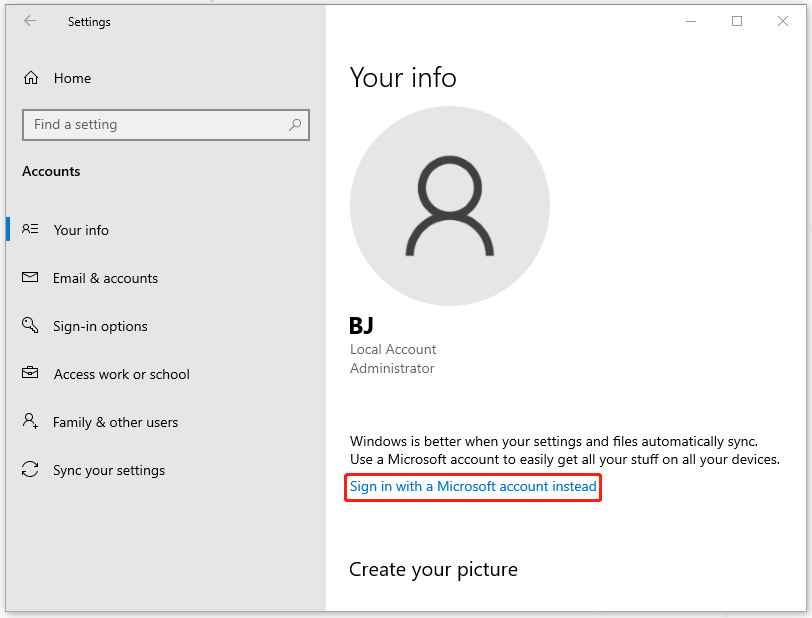The height and width of the screenshot is (618, 812).
Task: Select the Your info person icon
Action: [x=31, y=230]
